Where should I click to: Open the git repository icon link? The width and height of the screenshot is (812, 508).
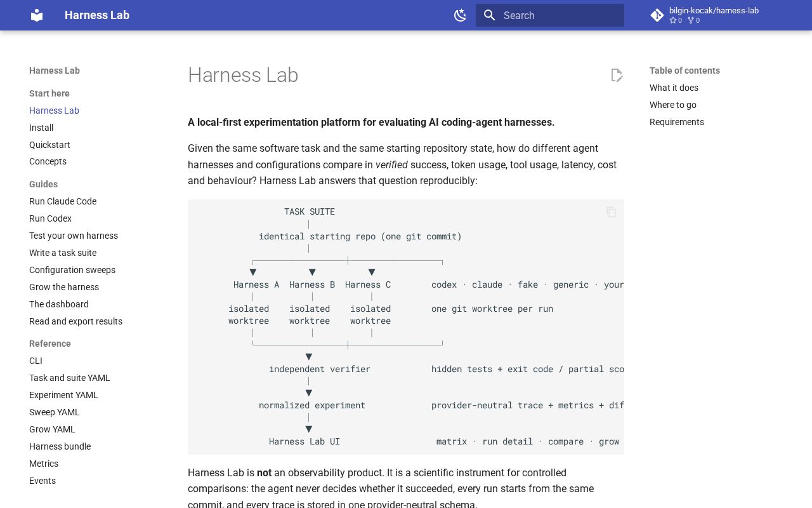657,15
